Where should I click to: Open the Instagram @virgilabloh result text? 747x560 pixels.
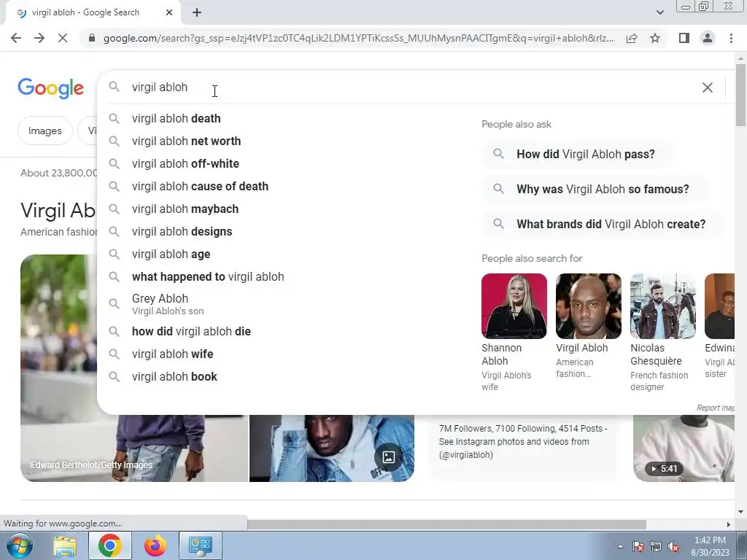click(523, 441)
